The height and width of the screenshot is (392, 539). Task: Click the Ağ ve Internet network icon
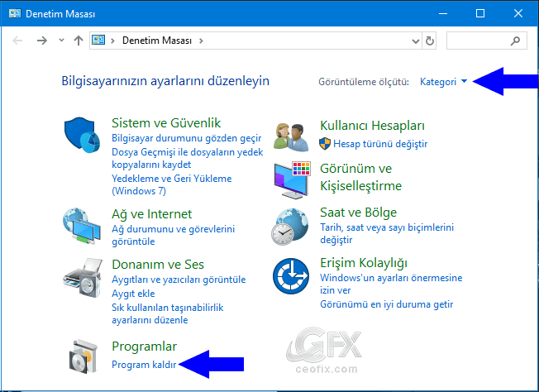(82, 225)
